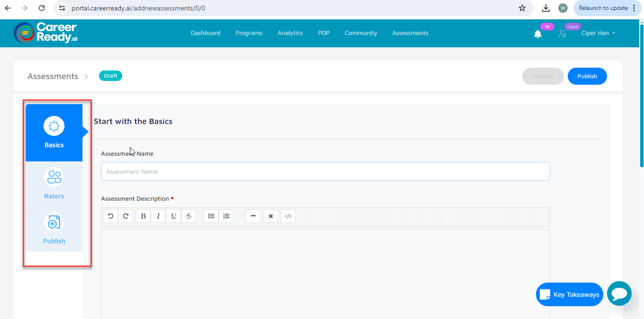The width and height of the screenshot is (644, 319).
Task: Click the redo icon in editor toolbar
Action: click(126, 216)
